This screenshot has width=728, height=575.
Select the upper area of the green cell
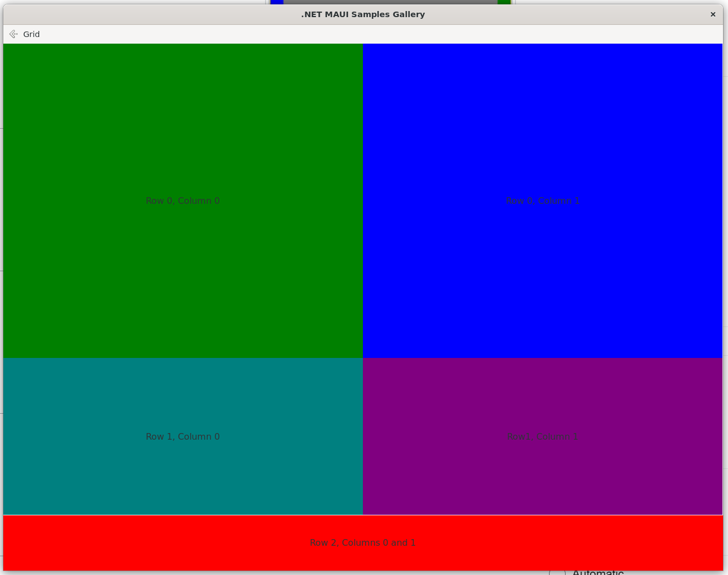(x=183, y=99)
